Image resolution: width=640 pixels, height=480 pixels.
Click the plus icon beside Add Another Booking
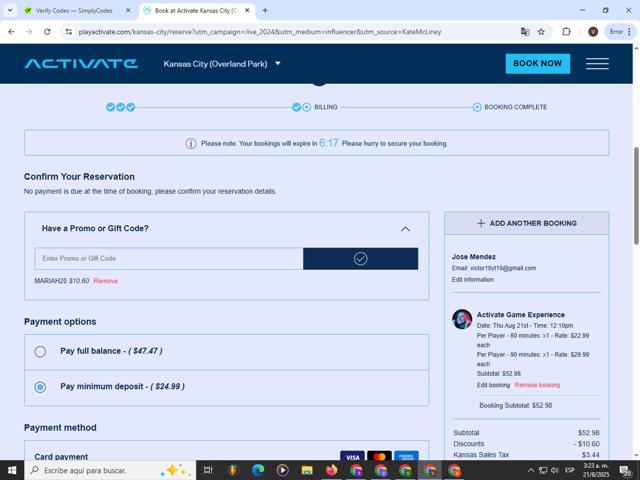(x=481, y=223)
